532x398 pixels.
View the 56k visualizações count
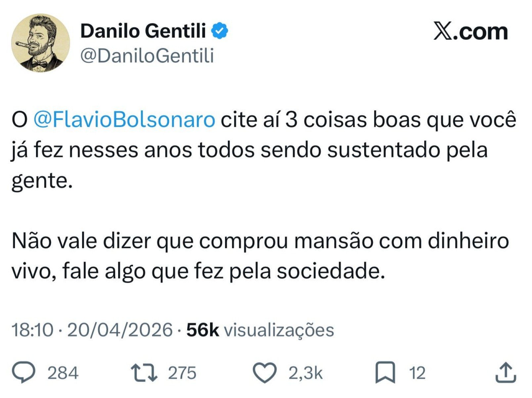[x=260, y=330]
